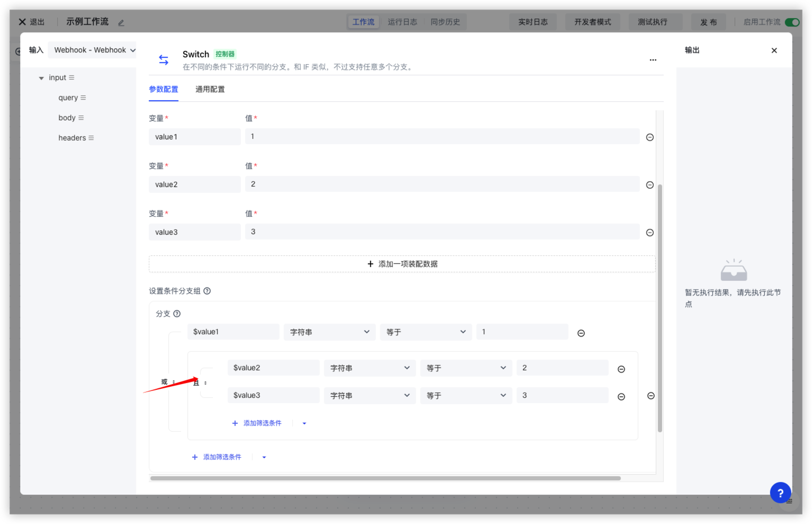Click 添加一项装配数据 button
The height and width of the screenshot is (524, 812).
pyautogui.click(x=402, y=264)
